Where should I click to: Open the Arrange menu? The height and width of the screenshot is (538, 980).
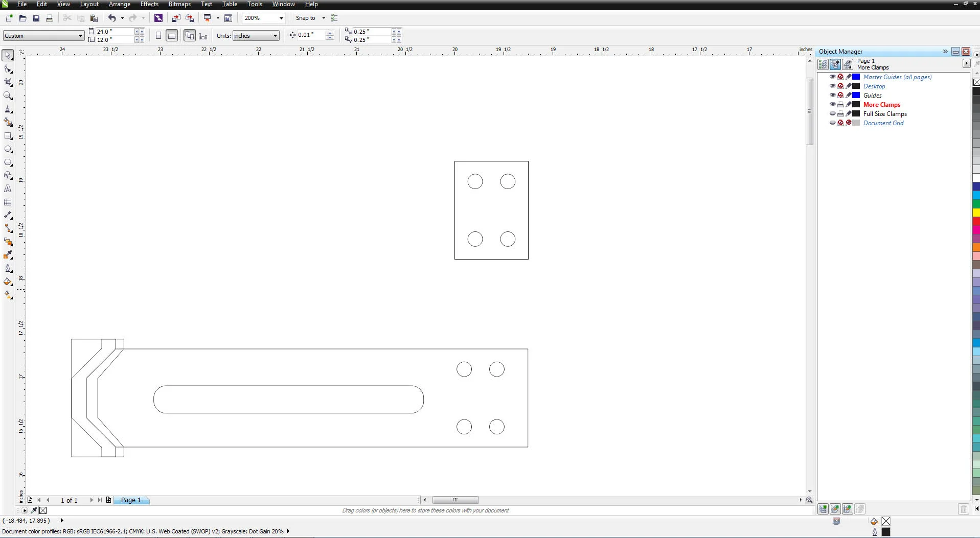pyautogui.click(x=120, y=4)
